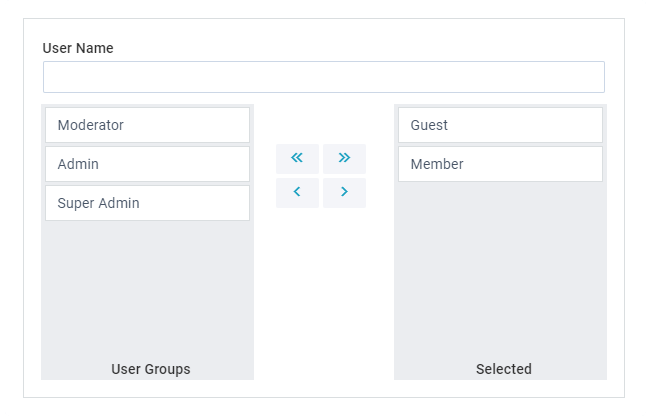Click the word Moderator text
650x416 pixels.
click(90, 125)
